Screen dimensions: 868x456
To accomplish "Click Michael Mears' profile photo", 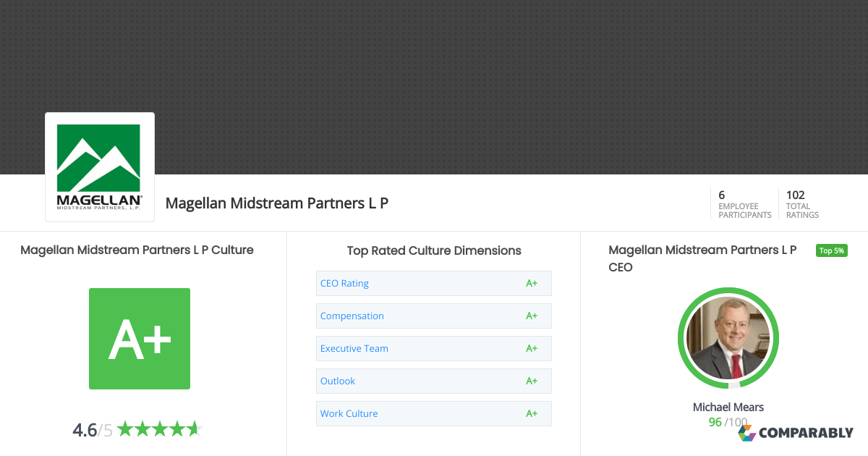I will click(728, 338).
